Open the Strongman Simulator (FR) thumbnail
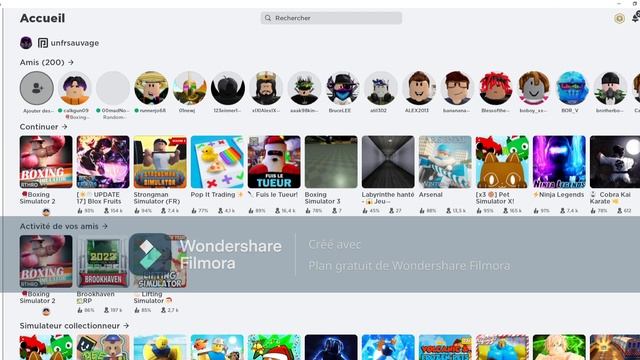 (160, 162)
